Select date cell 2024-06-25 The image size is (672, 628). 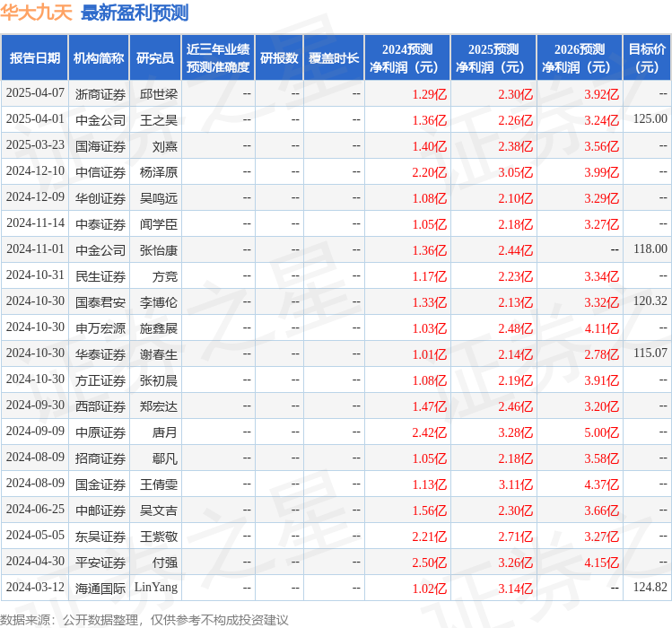(35, 509)
